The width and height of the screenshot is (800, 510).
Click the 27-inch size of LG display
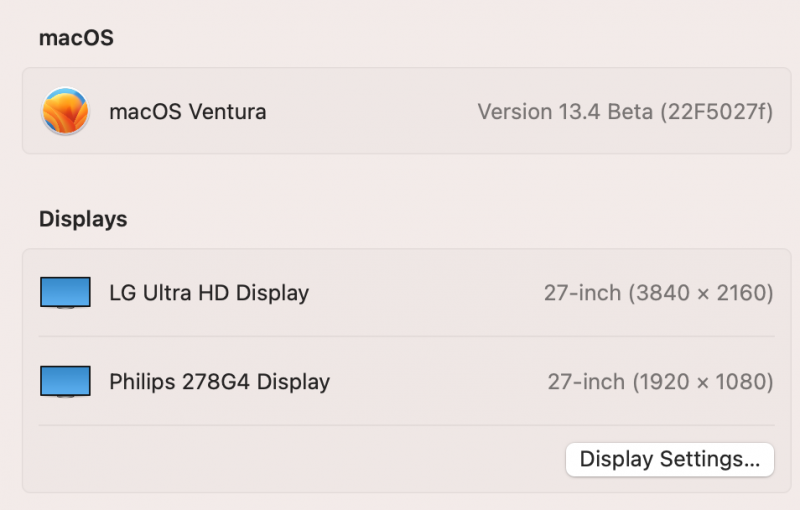[583, 293]
